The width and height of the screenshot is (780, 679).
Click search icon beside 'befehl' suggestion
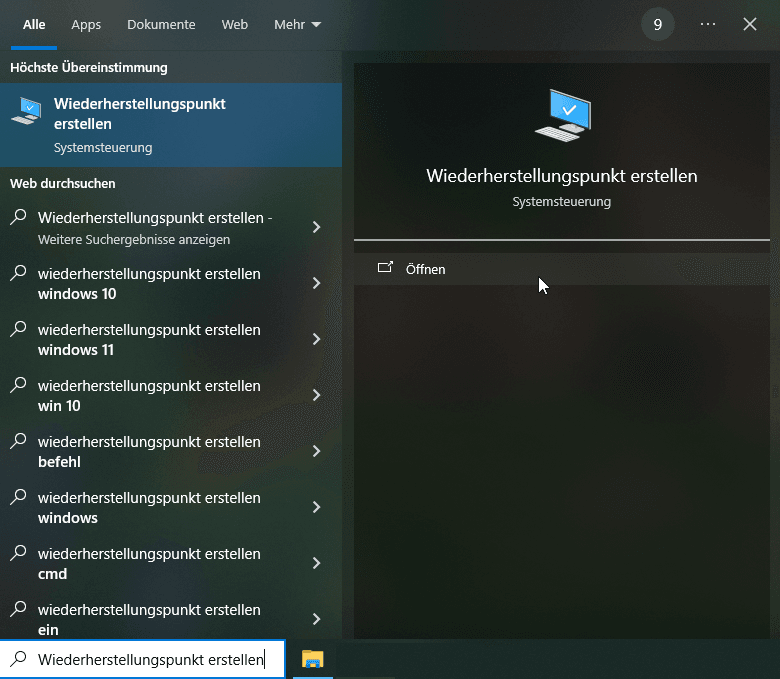pos(18,441)
